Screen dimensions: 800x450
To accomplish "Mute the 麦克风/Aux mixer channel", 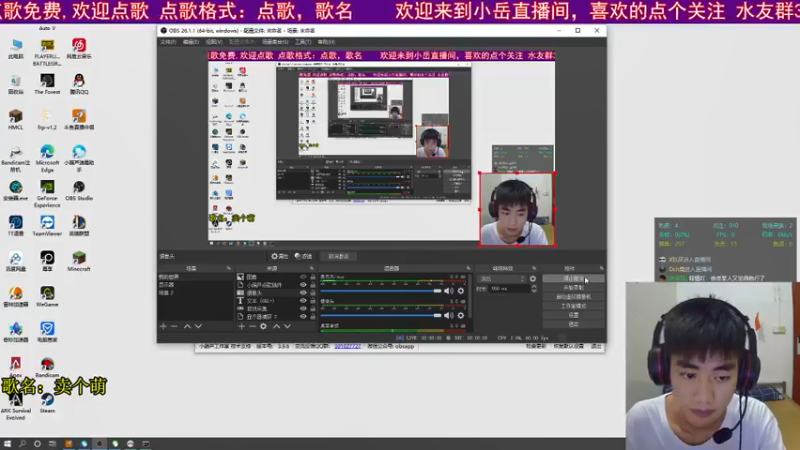I will (x=448, y=291).
